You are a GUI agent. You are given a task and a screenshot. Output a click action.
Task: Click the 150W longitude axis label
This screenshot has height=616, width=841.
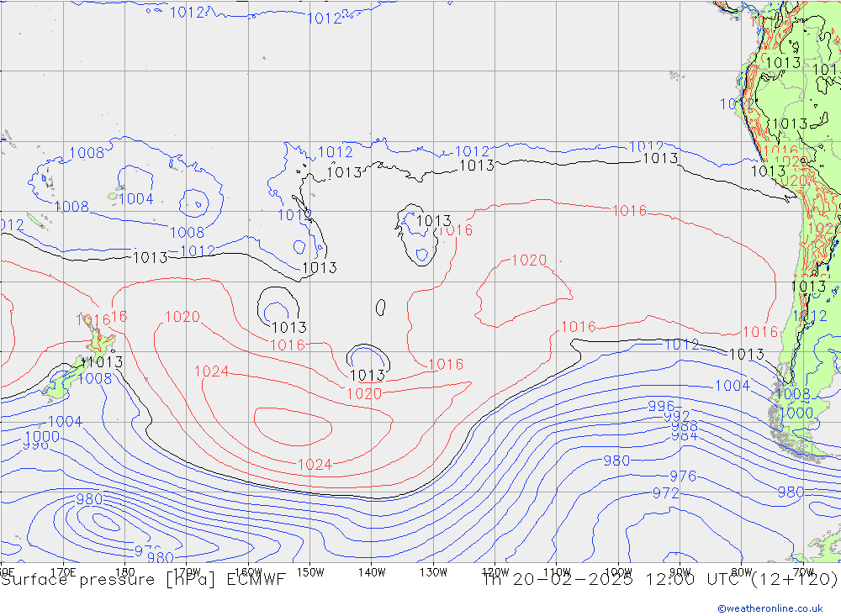pyautogui.click(x=310, y=572)
